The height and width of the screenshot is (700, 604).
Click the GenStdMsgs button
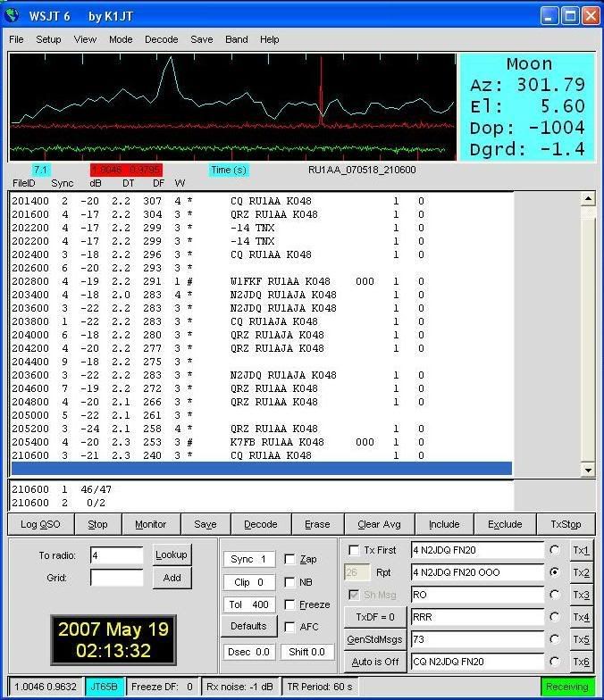click(375, 639)
